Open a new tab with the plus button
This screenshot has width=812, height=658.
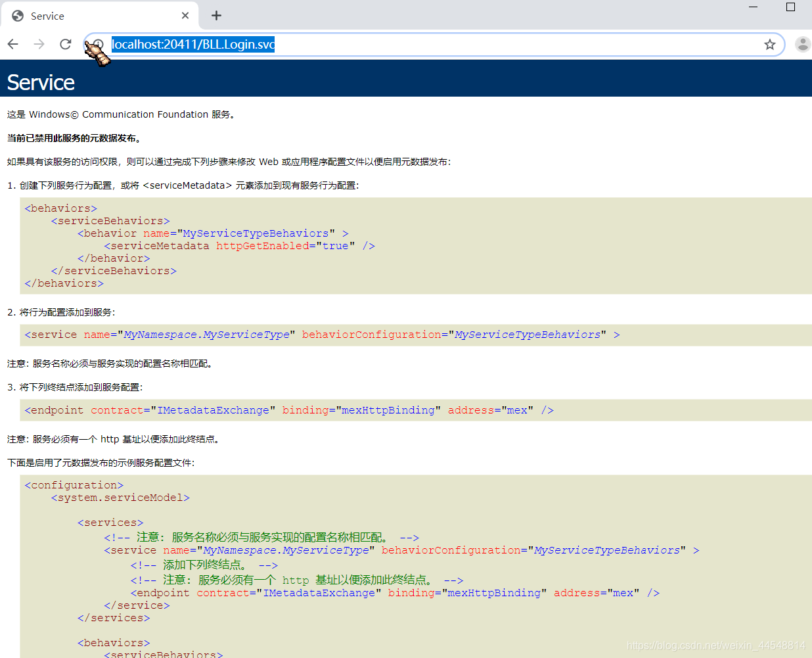[216, 15]
